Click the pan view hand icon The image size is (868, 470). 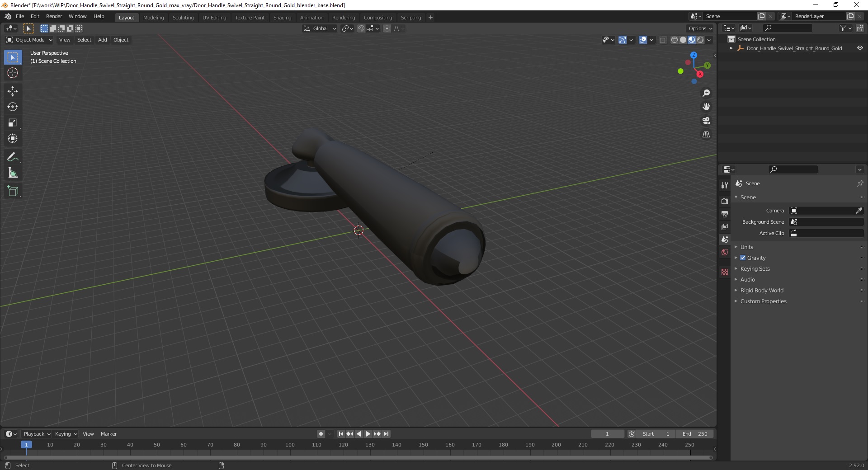point(706,107)
